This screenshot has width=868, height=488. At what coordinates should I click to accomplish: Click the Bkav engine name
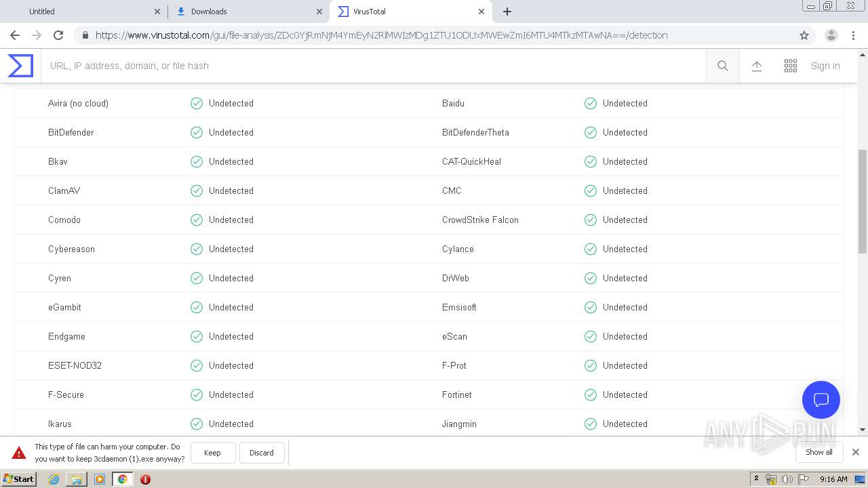pos(58,161)
